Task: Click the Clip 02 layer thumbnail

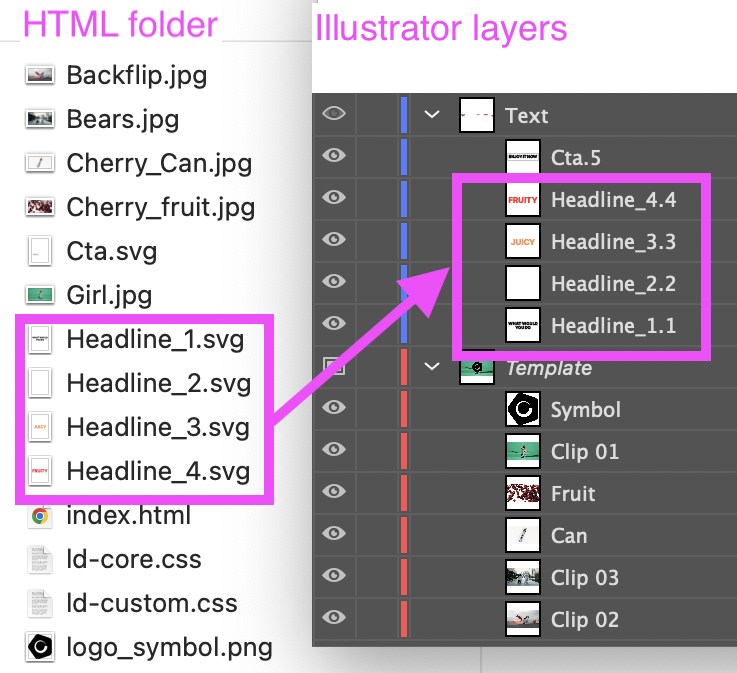Action: [x=523, y=619]
